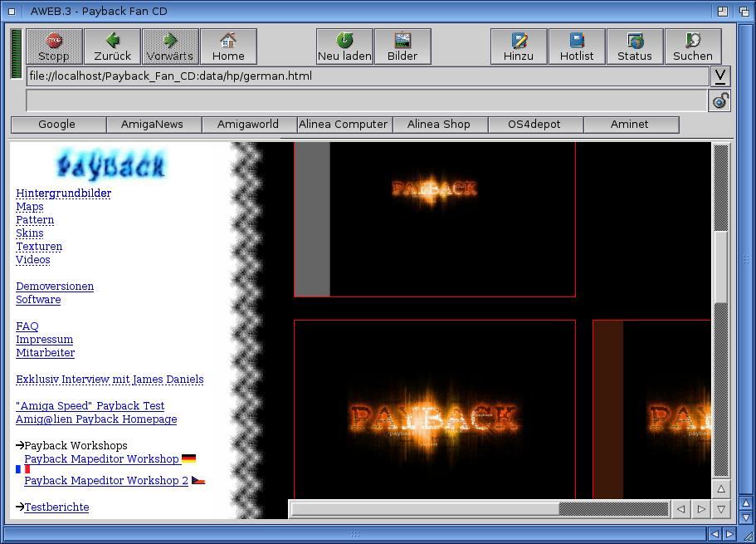Open Suchen search tool

(x=693, y=47)
